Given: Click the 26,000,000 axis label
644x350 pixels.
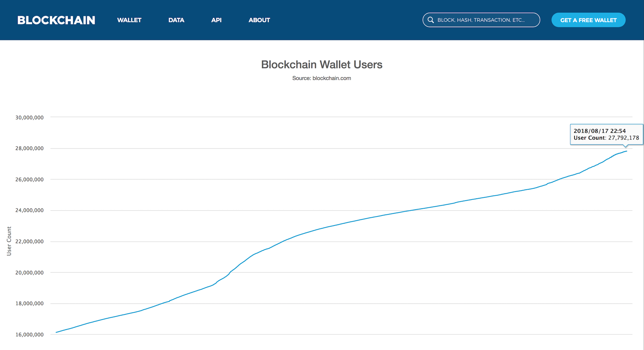Looking at the screenshot, I should [x=29, y=180].
